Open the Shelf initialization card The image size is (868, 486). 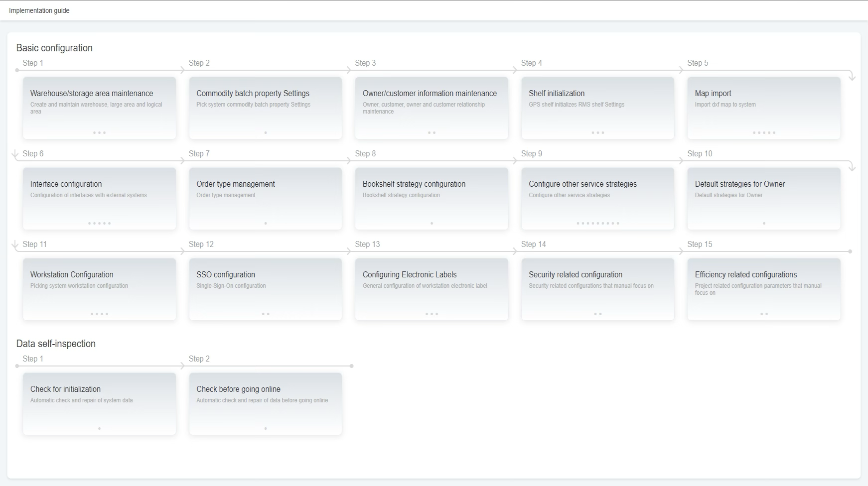pos(597,108)
